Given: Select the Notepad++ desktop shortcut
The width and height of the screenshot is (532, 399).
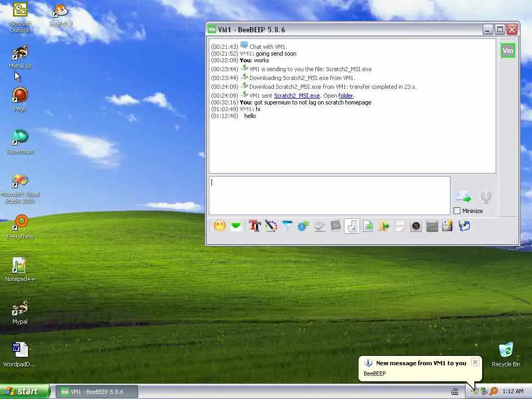Looking at the screenshot, I should [20, 270].
